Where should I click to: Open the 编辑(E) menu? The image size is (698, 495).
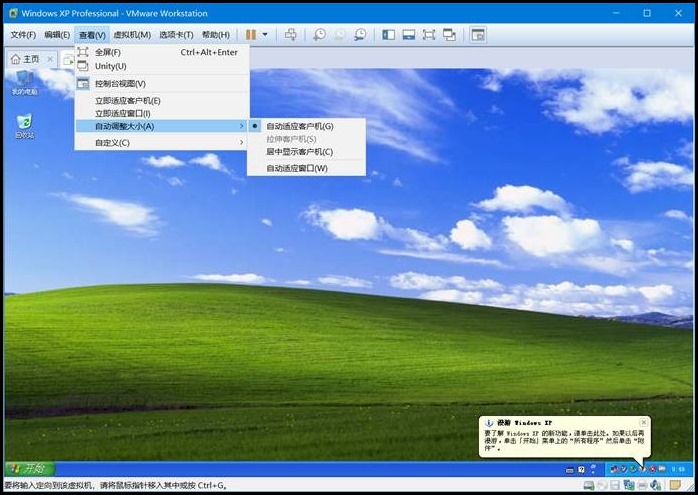point(57,35)
